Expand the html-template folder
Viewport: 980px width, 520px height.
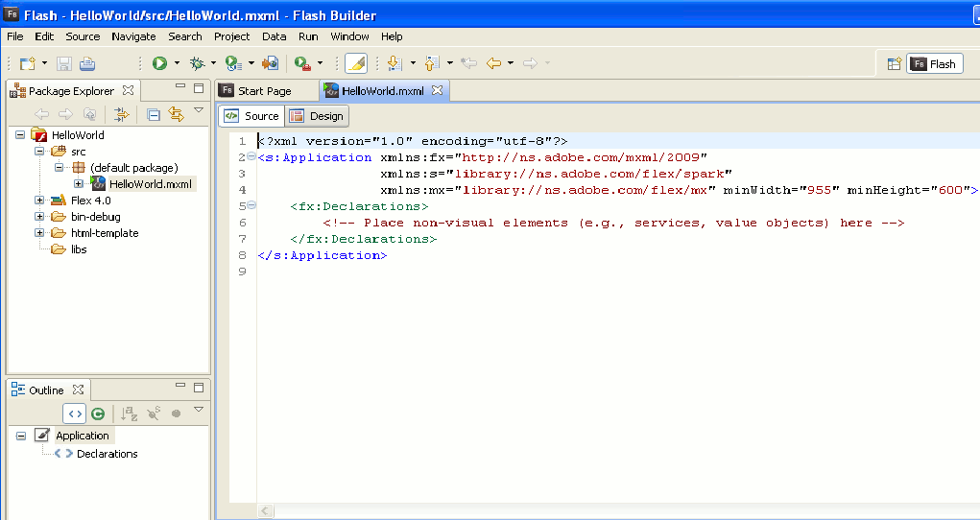39,232
